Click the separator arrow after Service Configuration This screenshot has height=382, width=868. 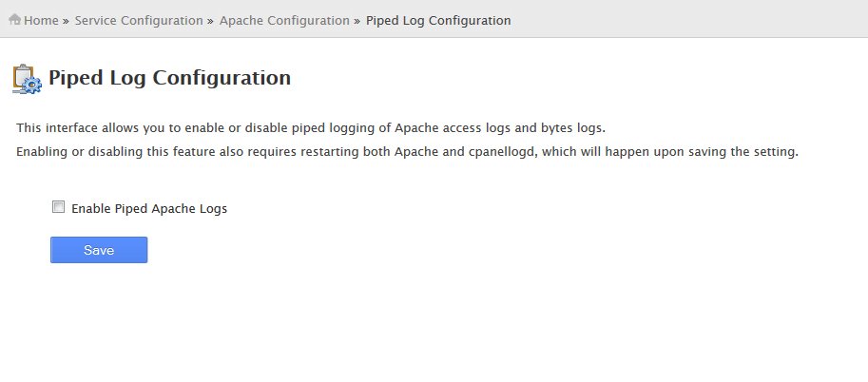point(210,21)
